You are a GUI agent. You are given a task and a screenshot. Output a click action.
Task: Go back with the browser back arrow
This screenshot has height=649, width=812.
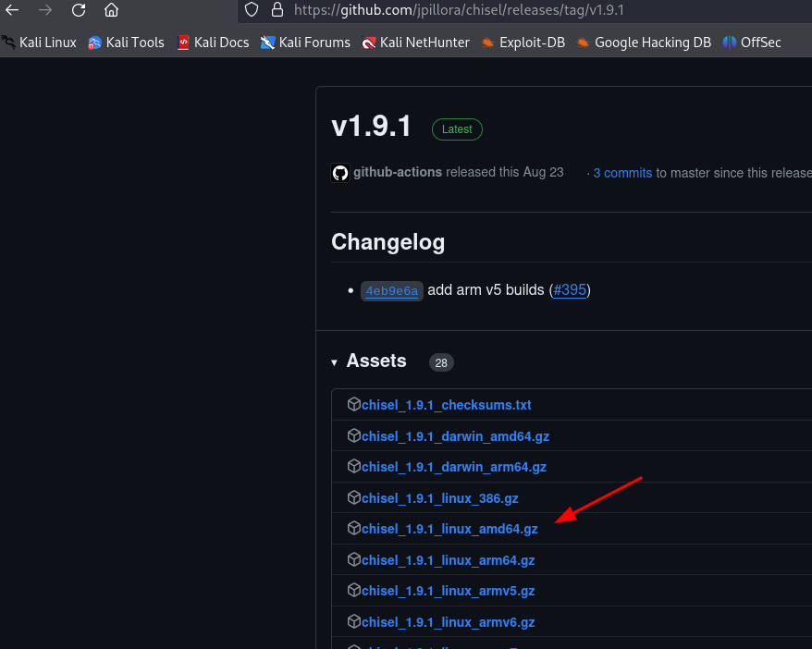coord(12,10)
